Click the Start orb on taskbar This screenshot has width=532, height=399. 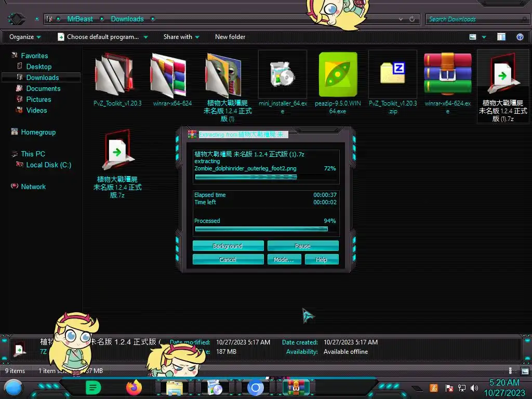click(13, 388)
